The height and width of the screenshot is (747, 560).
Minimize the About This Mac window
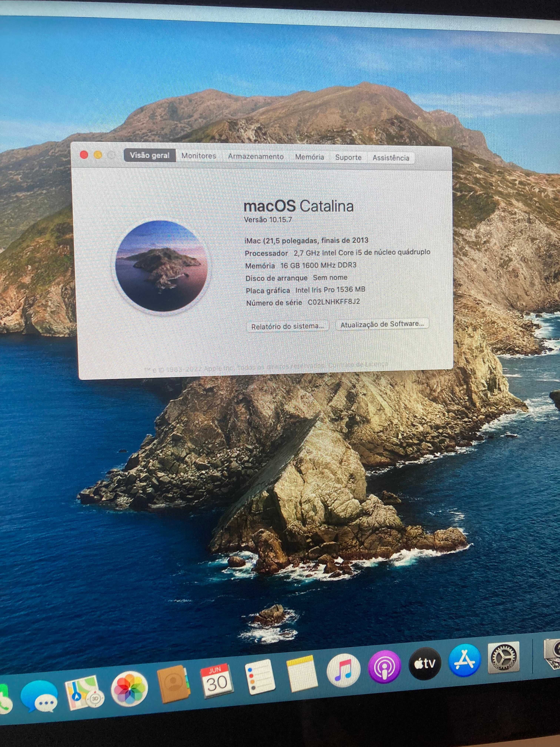98,155
